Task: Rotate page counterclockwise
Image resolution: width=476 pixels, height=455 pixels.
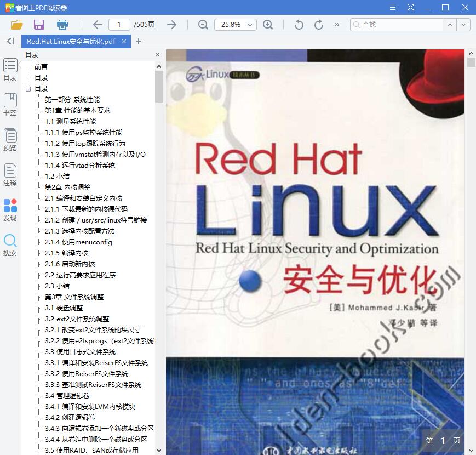Action: point(299,25)
